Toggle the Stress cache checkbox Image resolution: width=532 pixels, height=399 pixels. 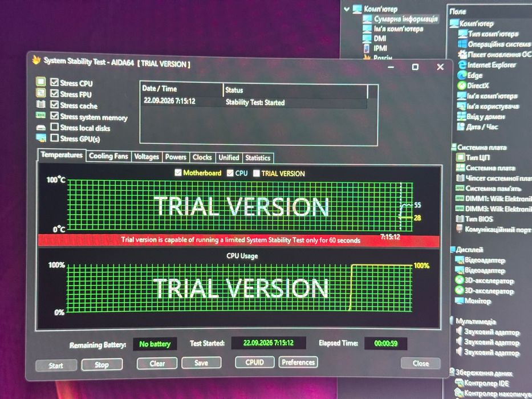pos(54,104)
